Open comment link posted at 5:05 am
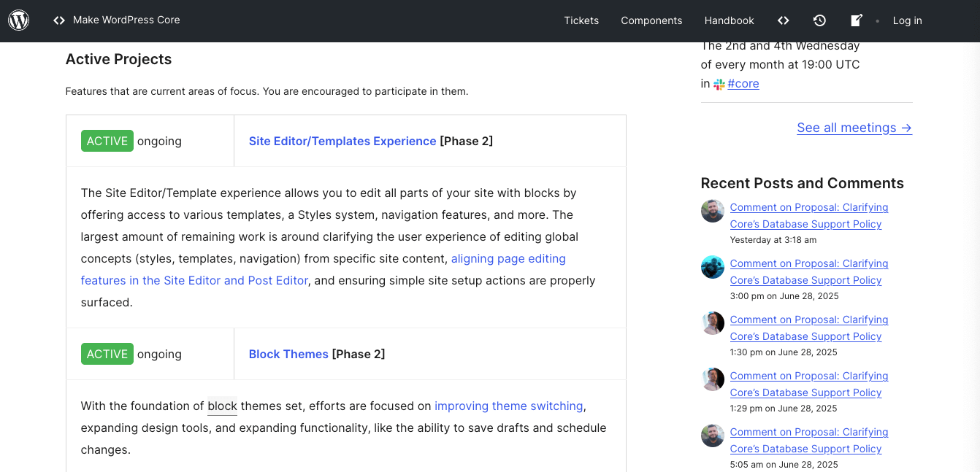This screenshot has height=472, width=980. point(808,440)
